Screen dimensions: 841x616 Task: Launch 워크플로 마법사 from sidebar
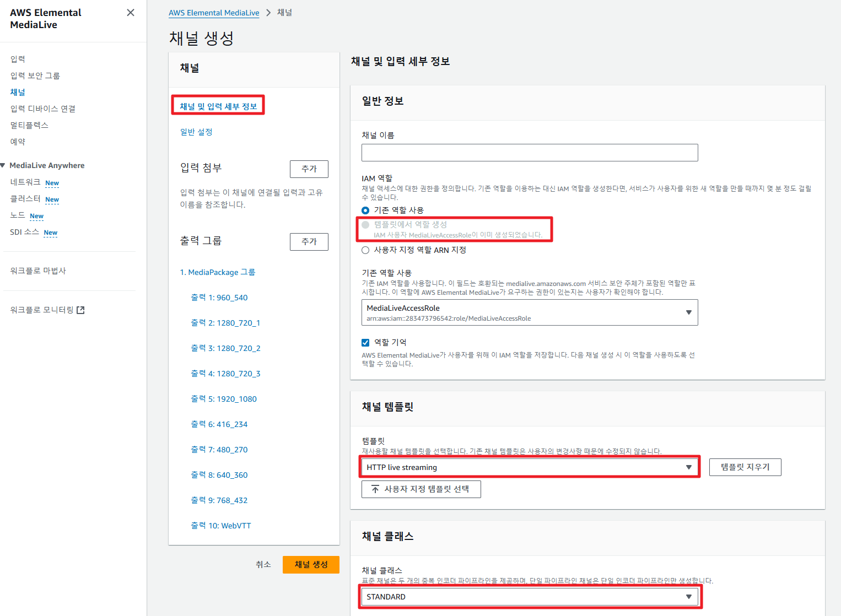(38, 271)
